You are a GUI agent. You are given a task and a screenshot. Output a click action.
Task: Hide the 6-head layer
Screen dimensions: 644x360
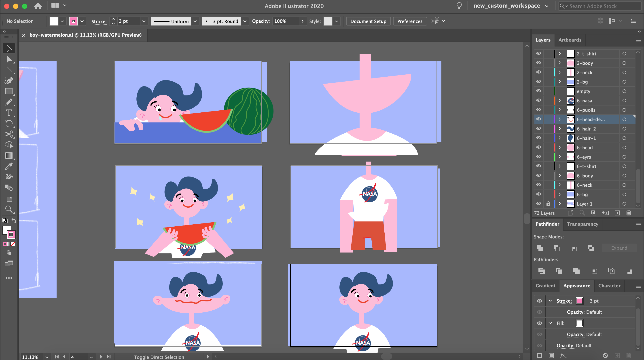[538, 147]
